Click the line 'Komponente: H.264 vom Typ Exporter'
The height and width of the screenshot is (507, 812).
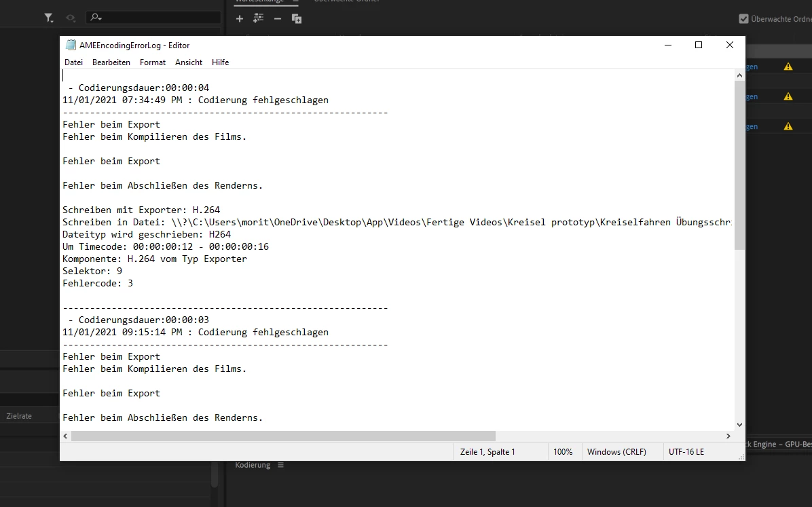[155, 259]
